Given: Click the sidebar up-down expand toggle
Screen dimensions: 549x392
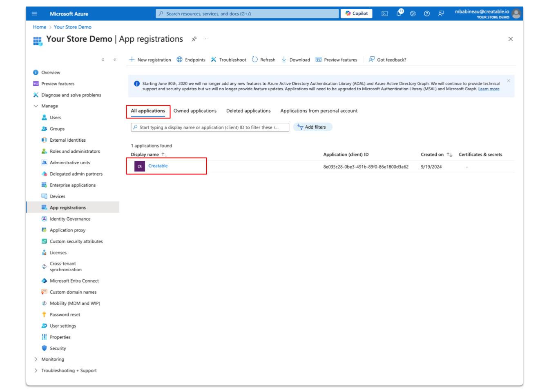Looking at the screenshot, I should tap(103, 60).
